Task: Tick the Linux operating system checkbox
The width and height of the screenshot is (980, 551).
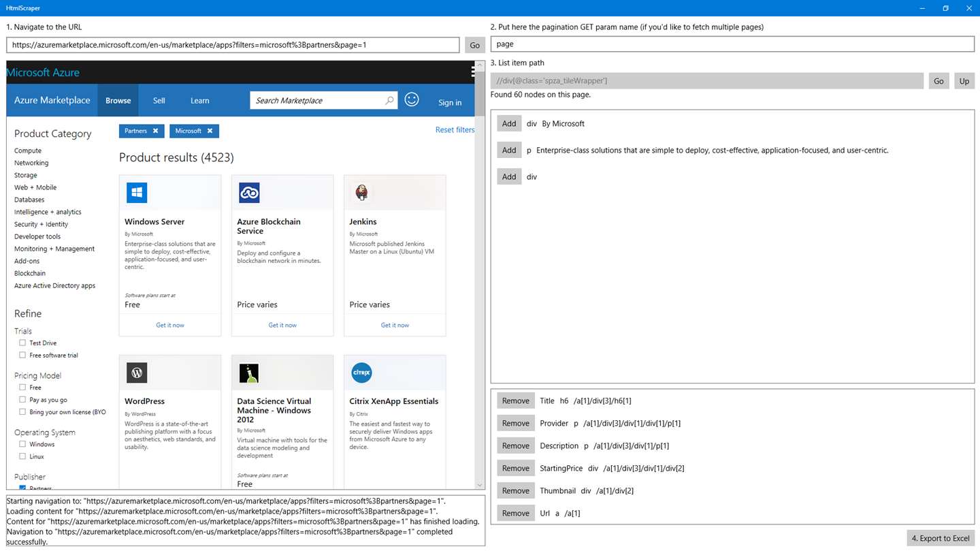Action: point(22,456)
